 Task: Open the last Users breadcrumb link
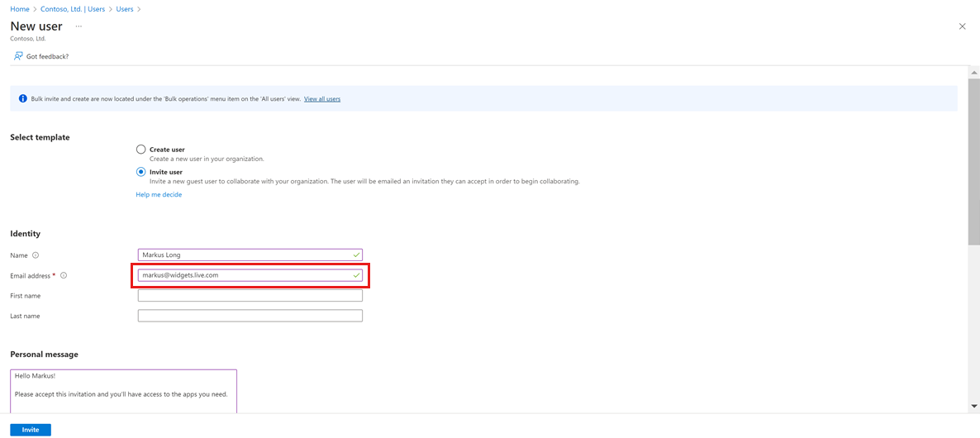pos(125,9)
